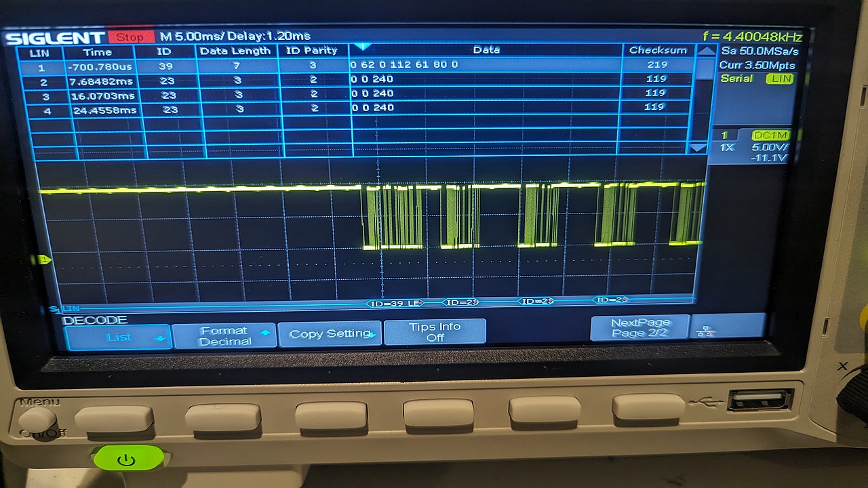Click the S LIN bus label
The width and height of the screenshot is (868, 488).
(x=64, y=309)
